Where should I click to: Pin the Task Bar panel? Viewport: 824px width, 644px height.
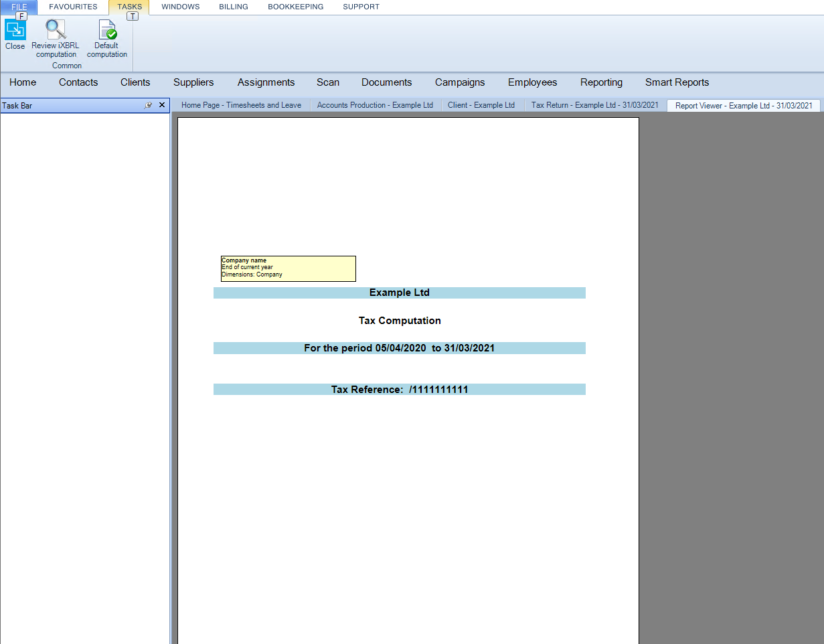(x=149, y=105)
